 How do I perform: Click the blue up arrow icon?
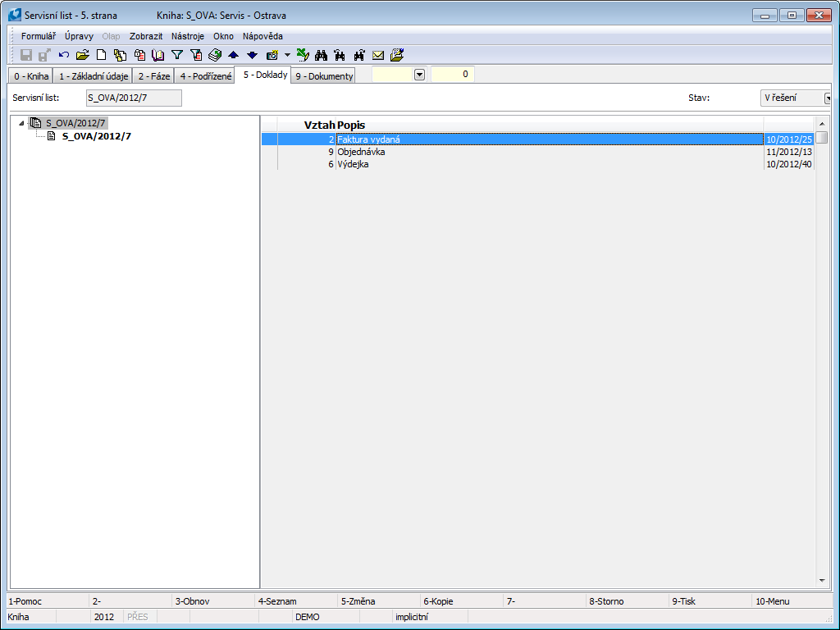pos(233,55)
